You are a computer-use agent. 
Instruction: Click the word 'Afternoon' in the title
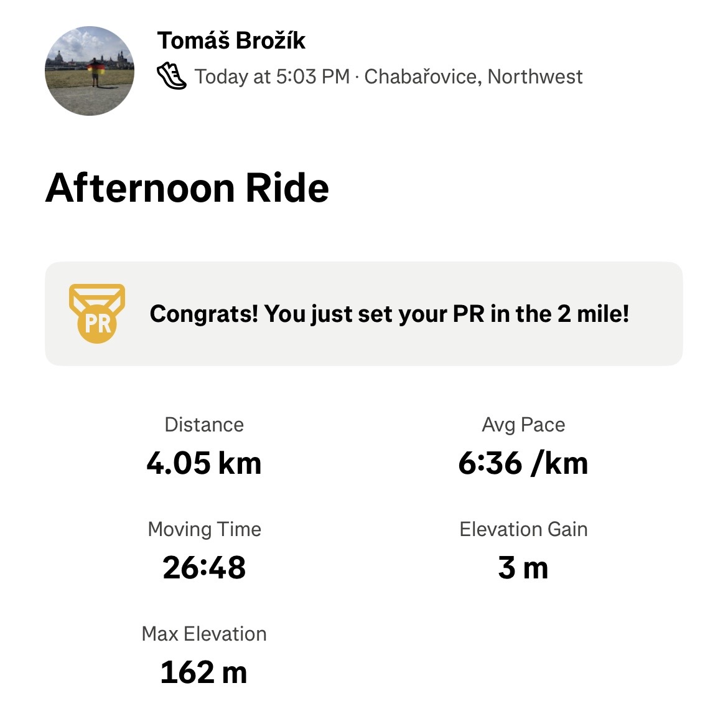click(141, 187)
